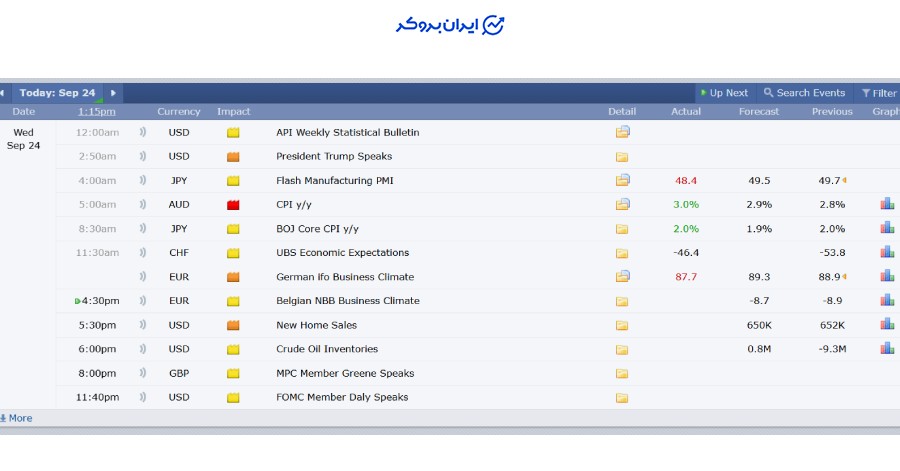Open detail folder for Flash Manufacturing PMI
Screen dimensions: 900x471
pyautogui.click(x=622, y=180)
